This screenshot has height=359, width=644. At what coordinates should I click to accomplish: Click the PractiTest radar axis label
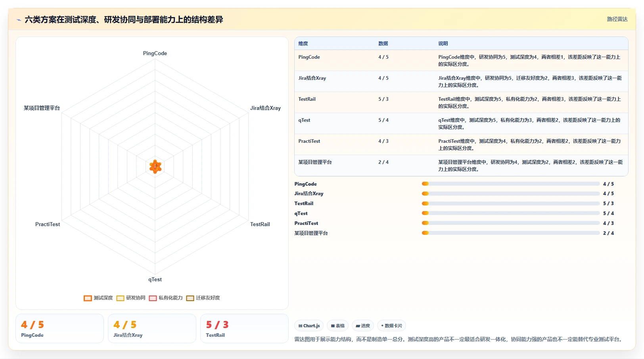click(48, 224)
